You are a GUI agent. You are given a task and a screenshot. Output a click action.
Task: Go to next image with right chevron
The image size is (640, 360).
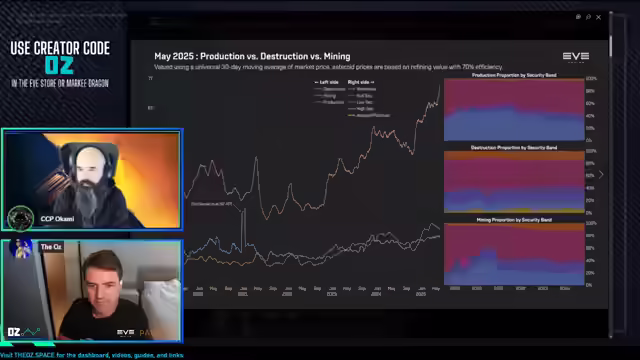click(x=601, y=175)
